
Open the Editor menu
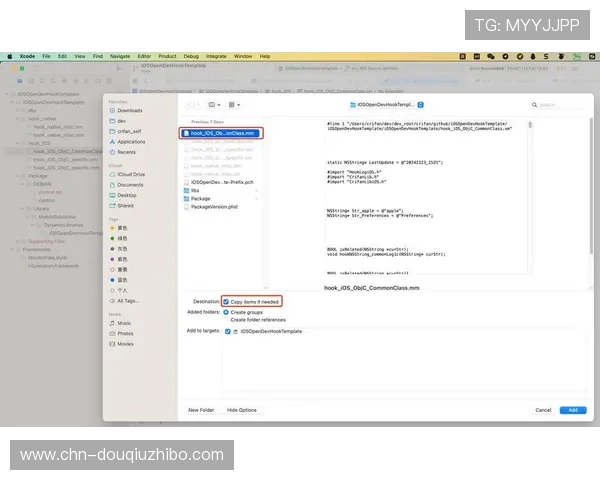point(144,56)
